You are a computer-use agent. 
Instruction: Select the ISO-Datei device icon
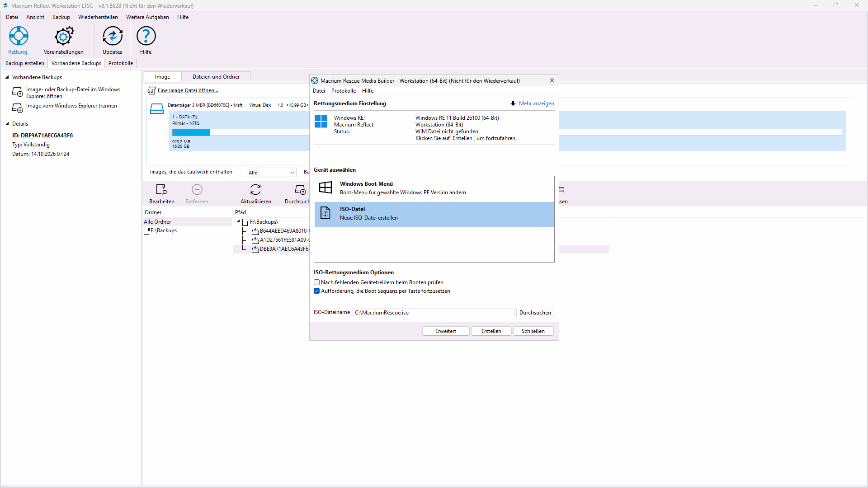point(325,212)
